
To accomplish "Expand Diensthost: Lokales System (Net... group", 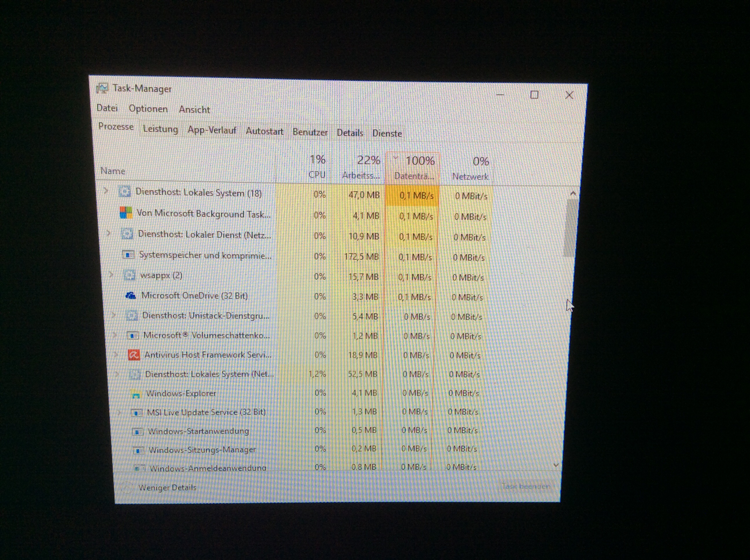I will 117,374.
